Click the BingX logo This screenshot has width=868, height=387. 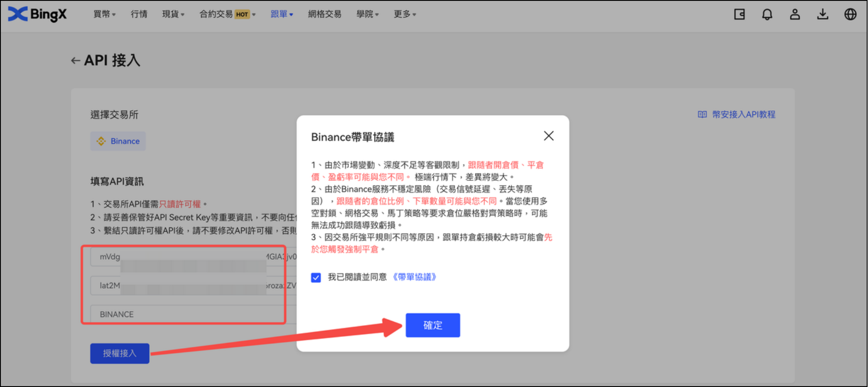[37, 14]
